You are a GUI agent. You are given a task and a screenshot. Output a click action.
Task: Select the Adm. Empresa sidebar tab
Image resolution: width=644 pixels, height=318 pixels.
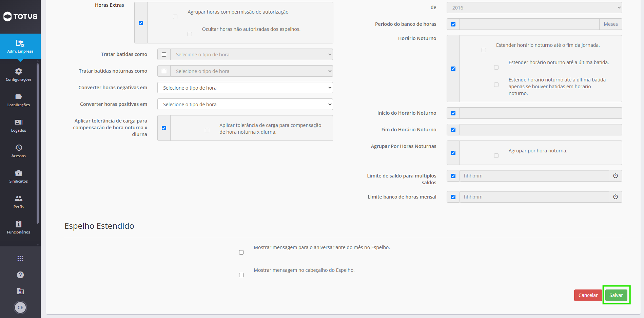[20, 46]
